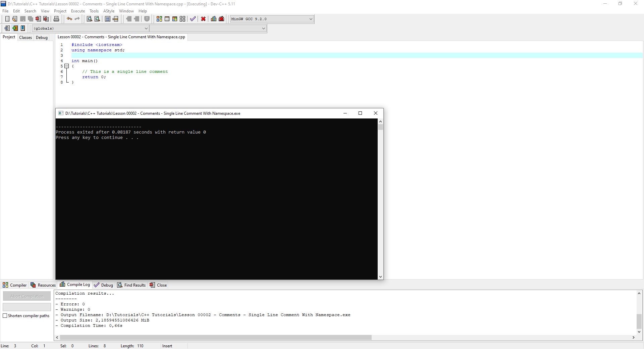The image size is (644, 349).
Task: Enable Shorten compiler paths checkbox
Action: pos(5,316)
